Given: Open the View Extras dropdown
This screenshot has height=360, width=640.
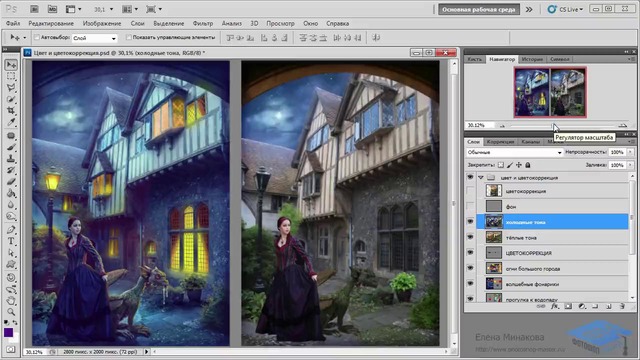Looking at the screenshot, I should coord(73,9).
